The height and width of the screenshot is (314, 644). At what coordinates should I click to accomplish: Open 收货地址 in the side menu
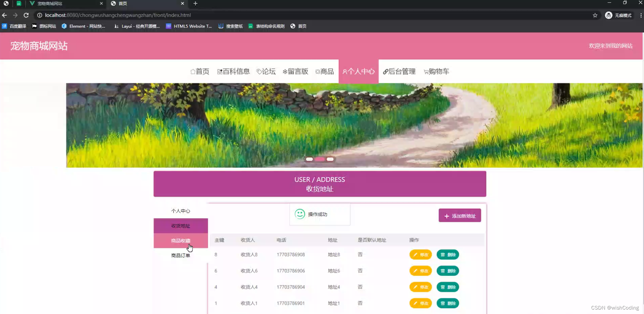click(181, 226)
